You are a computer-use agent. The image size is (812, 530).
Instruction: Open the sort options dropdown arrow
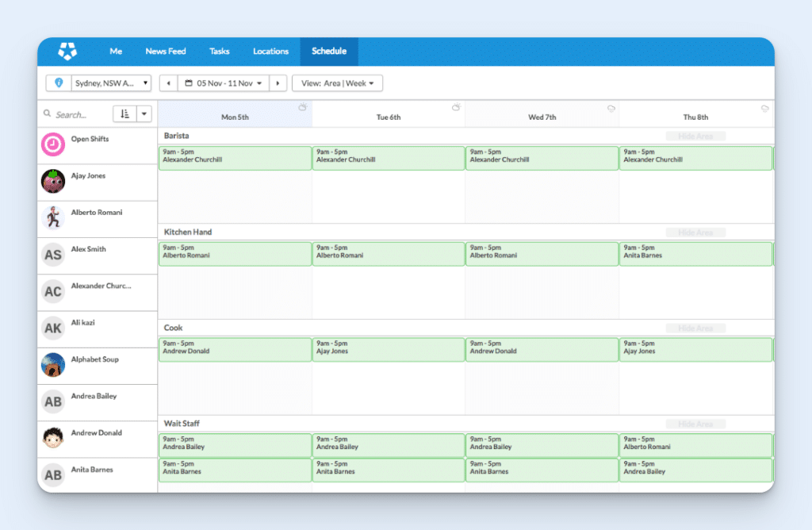[x=144, y=113]
